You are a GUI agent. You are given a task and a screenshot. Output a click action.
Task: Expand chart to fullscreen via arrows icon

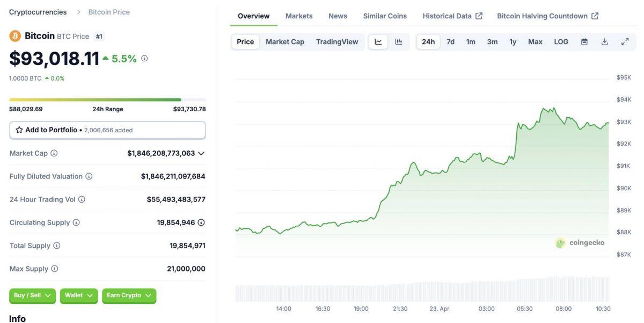tap(624, 41)
